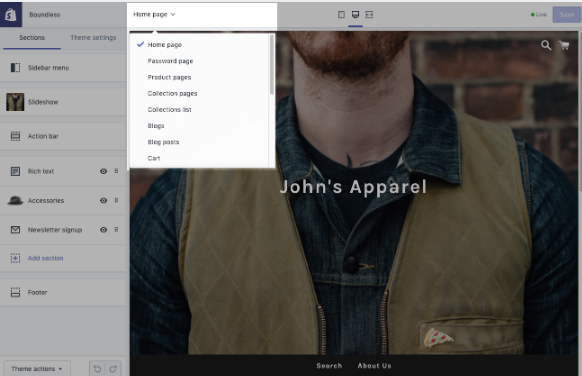
Task: Toggle visibility of Accessories section
Action: pos(104,200)
